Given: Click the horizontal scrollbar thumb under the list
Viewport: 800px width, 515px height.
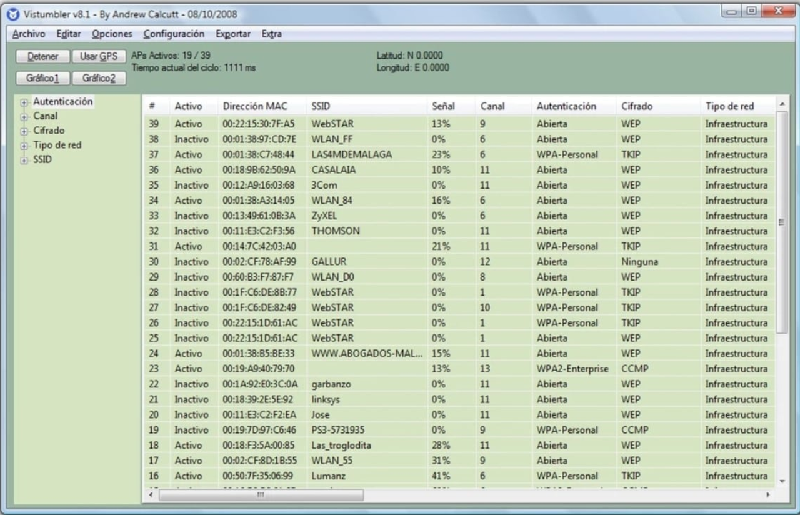Looking at the screenshot, I should point(260,494).
